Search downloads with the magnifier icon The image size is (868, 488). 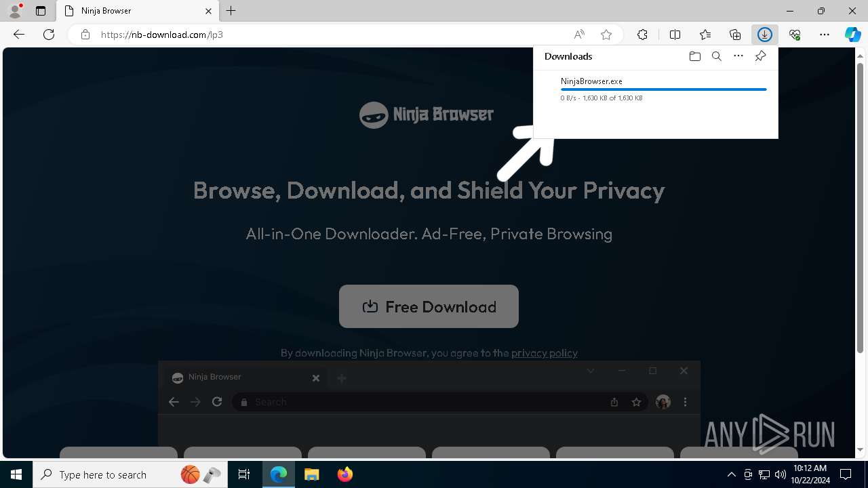coord(717,56)
